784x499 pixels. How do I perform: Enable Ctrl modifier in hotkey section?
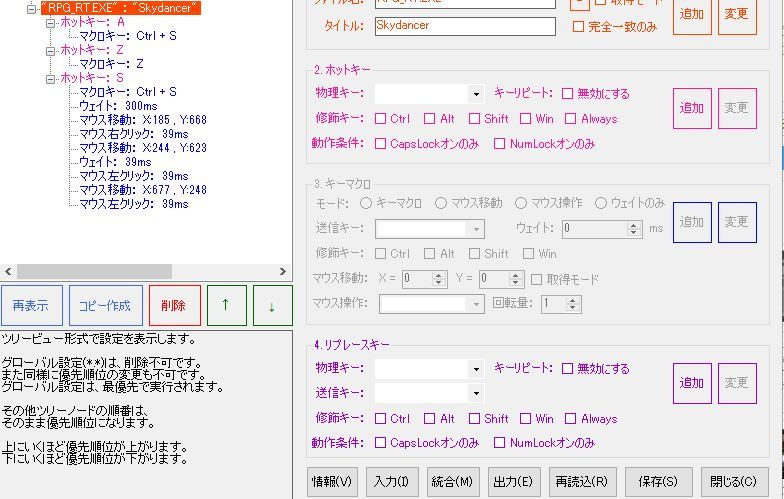(x=381, y=119)
